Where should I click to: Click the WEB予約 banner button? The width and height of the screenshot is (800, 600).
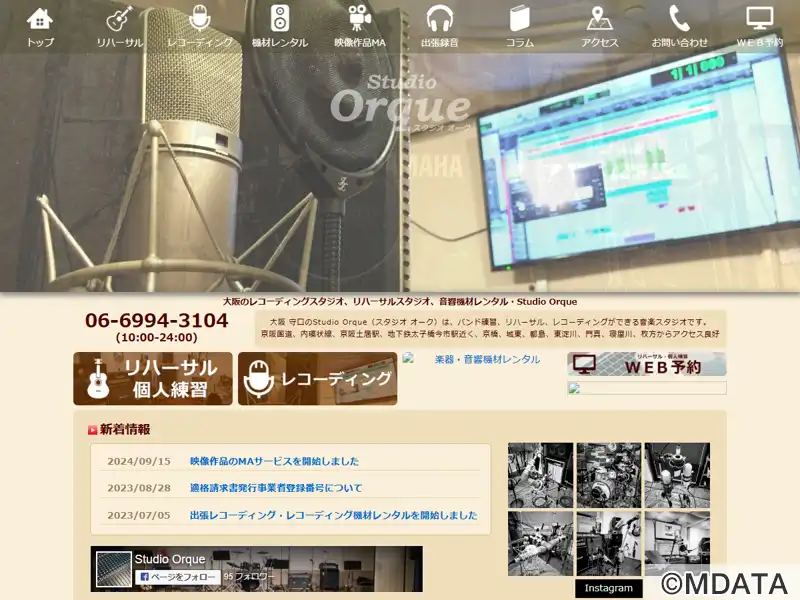point(646,364)
